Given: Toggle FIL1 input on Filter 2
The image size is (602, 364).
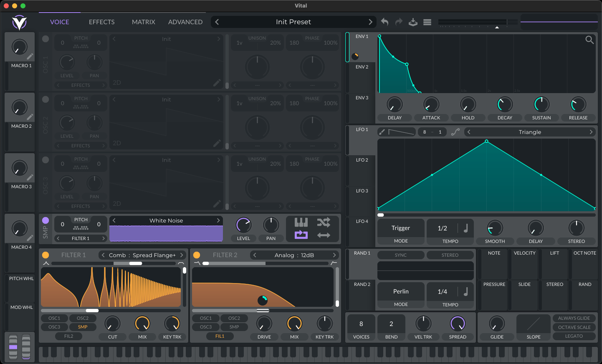Looking at the screenshot, I should tap(220, 336).
